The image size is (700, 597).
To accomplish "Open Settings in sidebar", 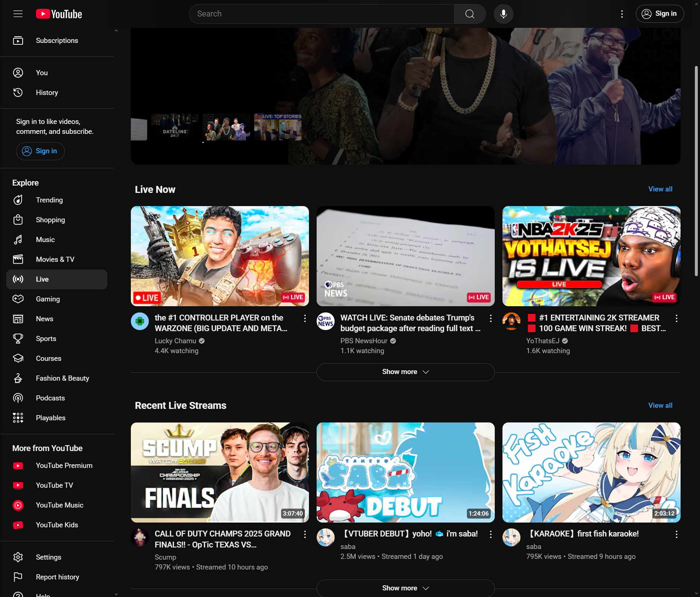I will 57,557.
